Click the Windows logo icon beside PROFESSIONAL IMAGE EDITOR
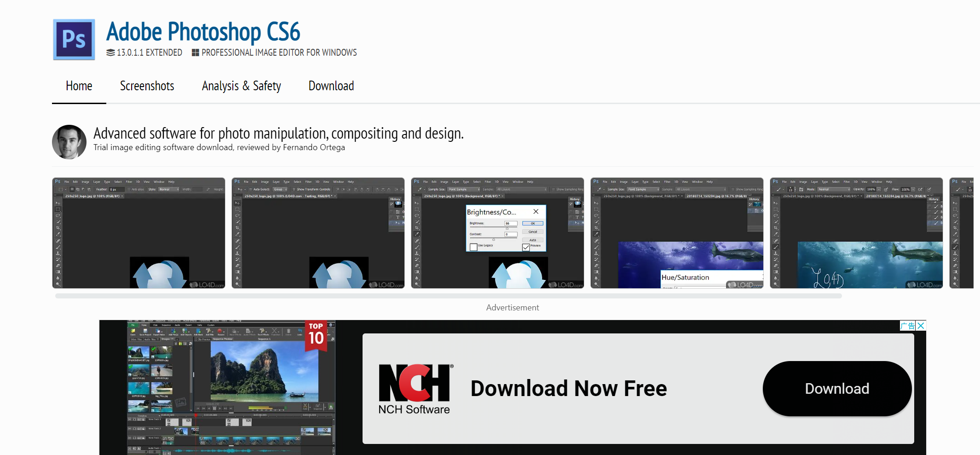 click(196, 52)
